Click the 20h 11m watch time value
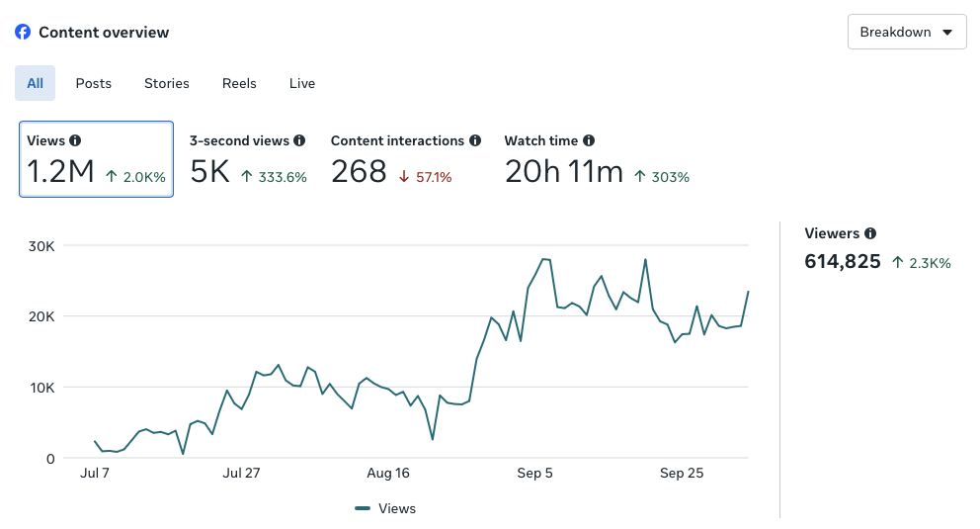The height and width of the screenshot is (529, 980). 564,171
